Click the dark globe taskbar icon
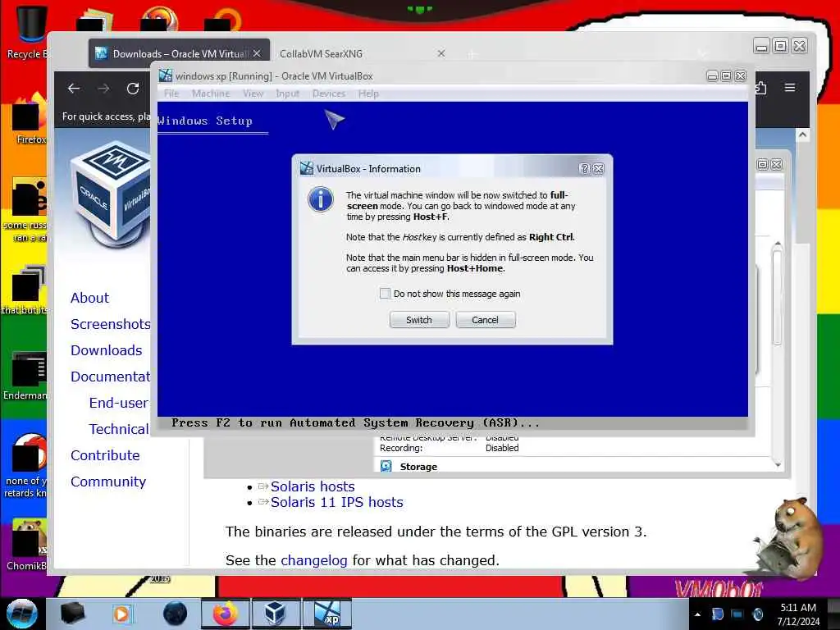Screen dimensions: 840x630 coord(175,614)
